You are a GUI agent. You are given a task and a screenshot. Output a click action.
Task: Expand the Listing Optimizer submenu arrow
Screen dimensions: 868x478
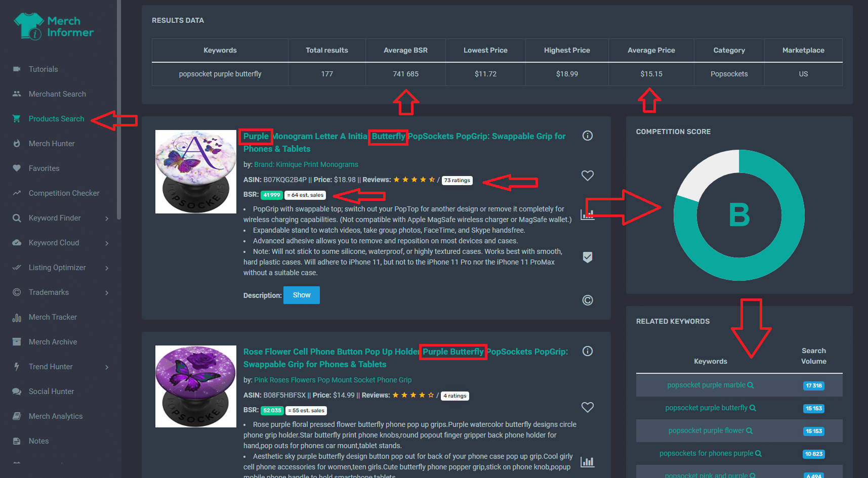[107, 268]
